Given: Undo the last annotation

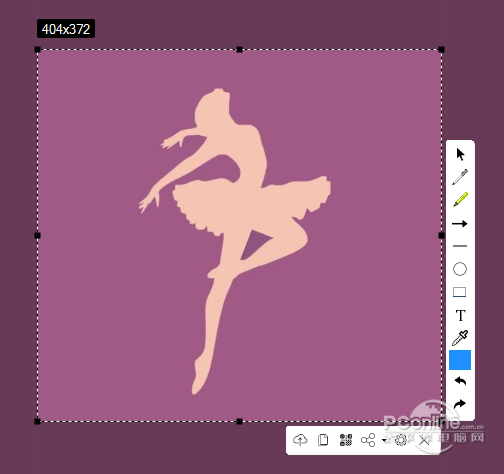Looking at the screenshot, I should click(460, 381).
